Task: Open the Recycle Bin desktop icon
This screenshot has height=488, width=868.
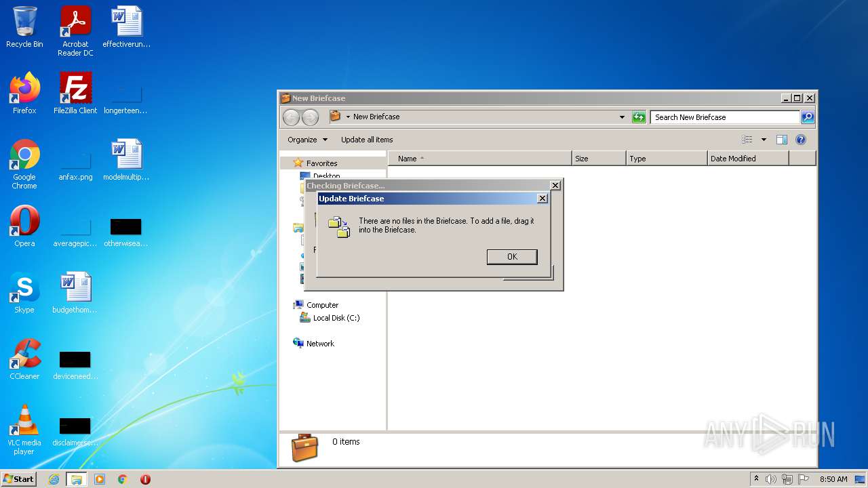Action: [x=24, y=27]
